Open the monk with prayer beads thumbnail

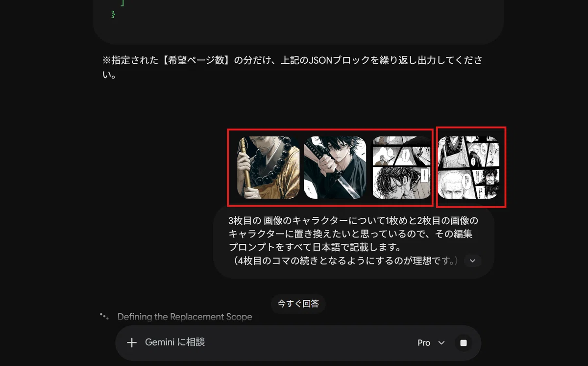click(x=269, y=168)
